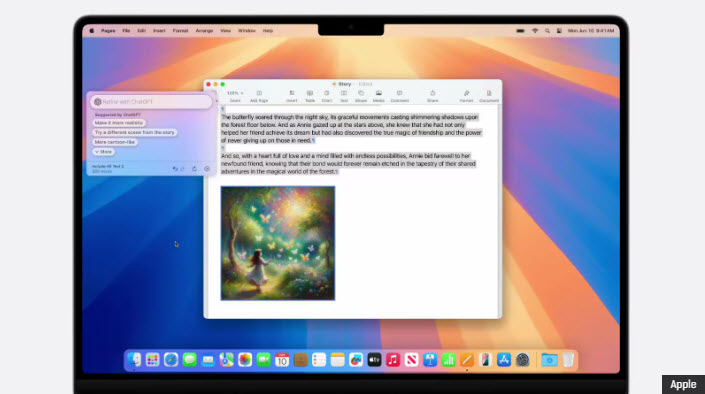Screen dimensions: 705x394
Task: Open the Format menu in menu bar
Action: click(x=180, y=31)
